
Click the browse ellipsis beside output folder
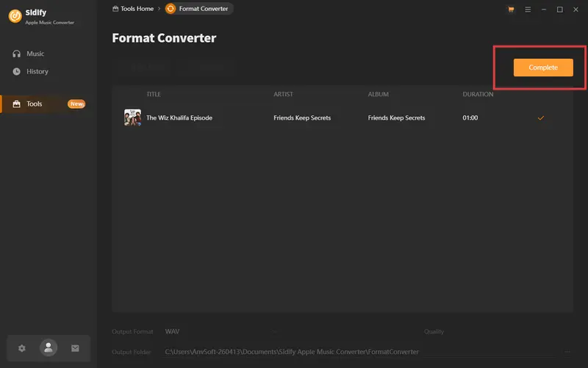[567, 352]
